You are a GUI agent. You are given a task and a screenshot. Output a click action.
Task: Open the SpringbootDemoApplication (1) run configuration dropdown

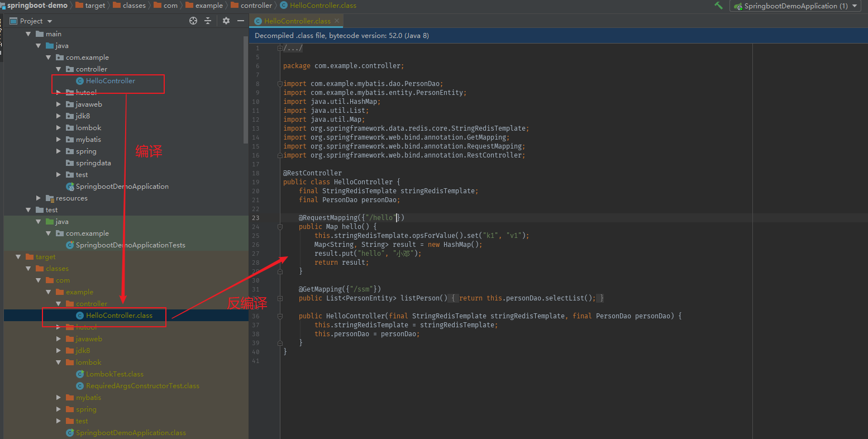point(796,6)
